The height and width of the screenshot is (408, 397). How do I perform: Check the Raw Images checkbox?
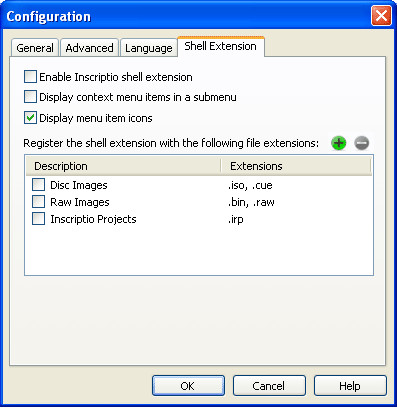pos(38,202)
